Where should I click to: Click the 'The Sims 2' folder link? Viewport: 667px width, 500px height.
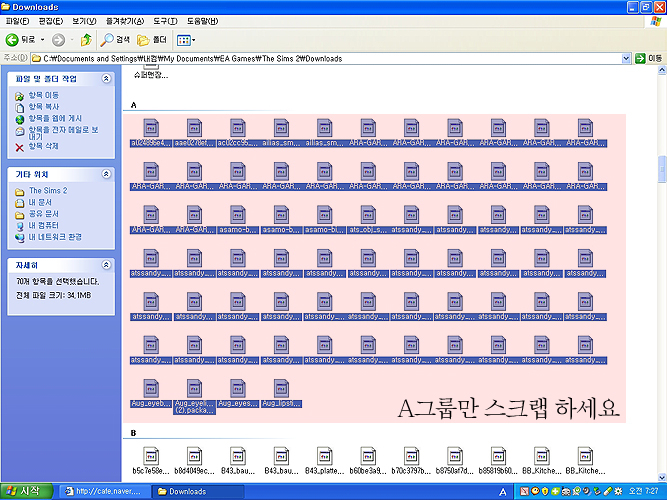[x=48, y=190]
